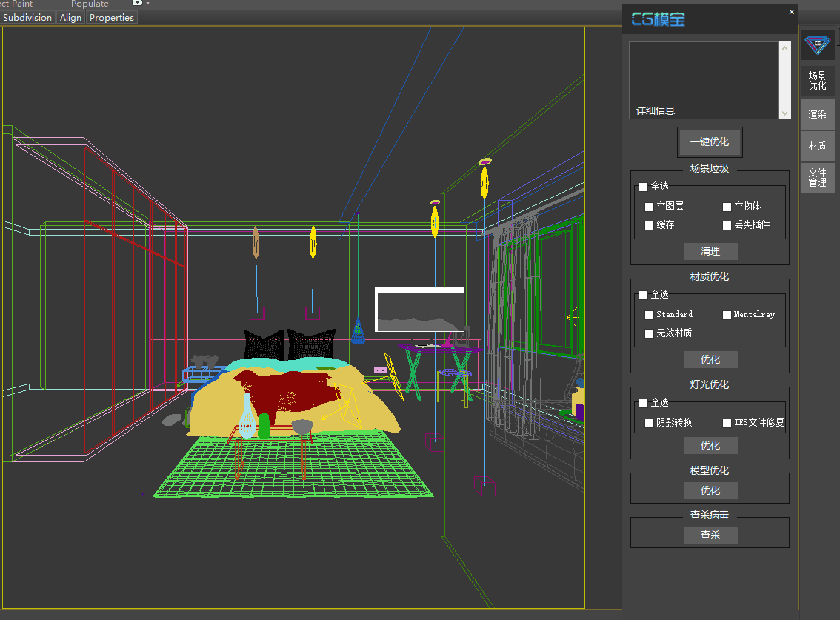Click the CG模宝 logo icon in sidebar
Viewport: 840px width, 620px height.
817,44
